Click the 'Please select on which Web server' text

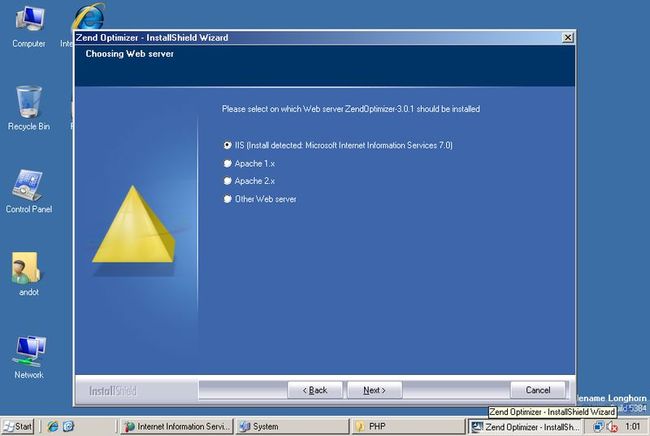351,109
